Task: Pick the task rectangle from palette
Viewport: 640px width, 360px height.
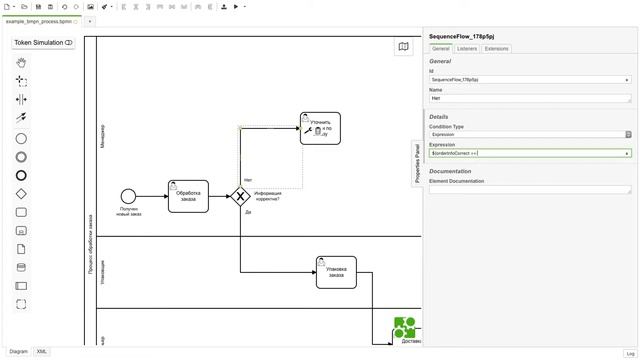Action: pos(21,212)
